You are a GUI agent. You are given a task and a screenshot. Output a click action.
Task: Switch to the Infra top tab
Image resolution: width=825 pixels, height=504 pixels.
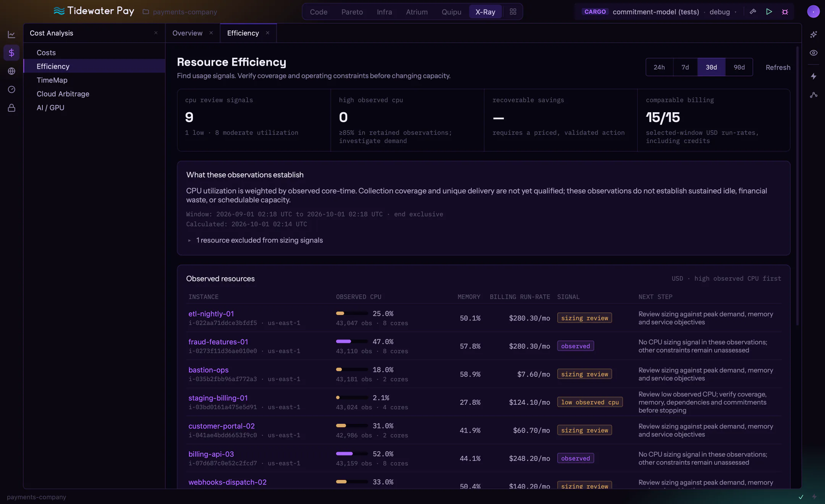(x=384, y=12)
